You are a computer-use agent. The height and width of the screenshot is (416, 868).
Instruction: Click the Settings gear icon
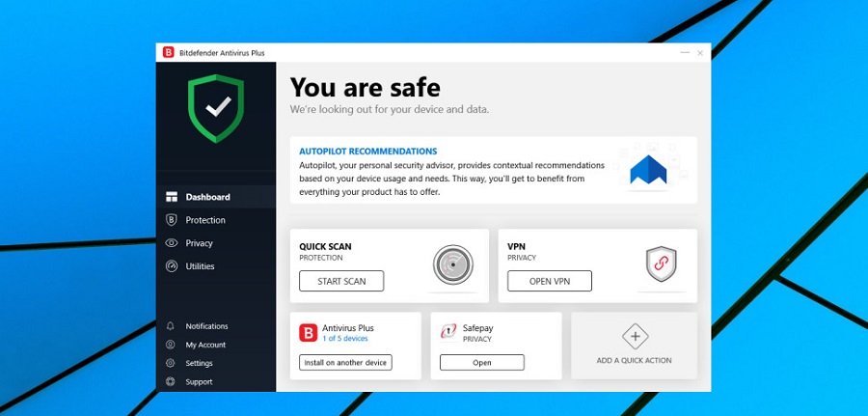point(171,363)
